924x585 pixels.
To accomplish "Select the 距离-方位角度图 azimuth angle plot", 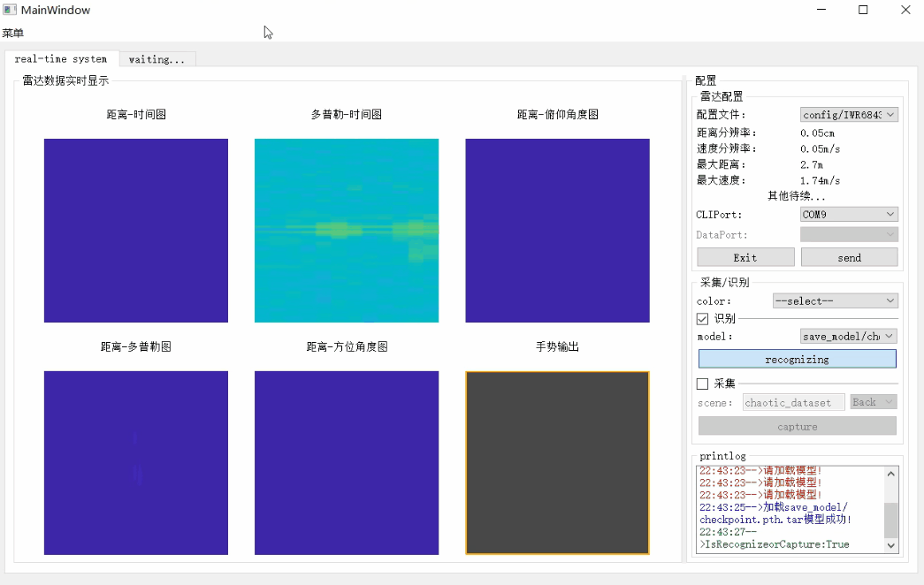I will pos(346,462).
